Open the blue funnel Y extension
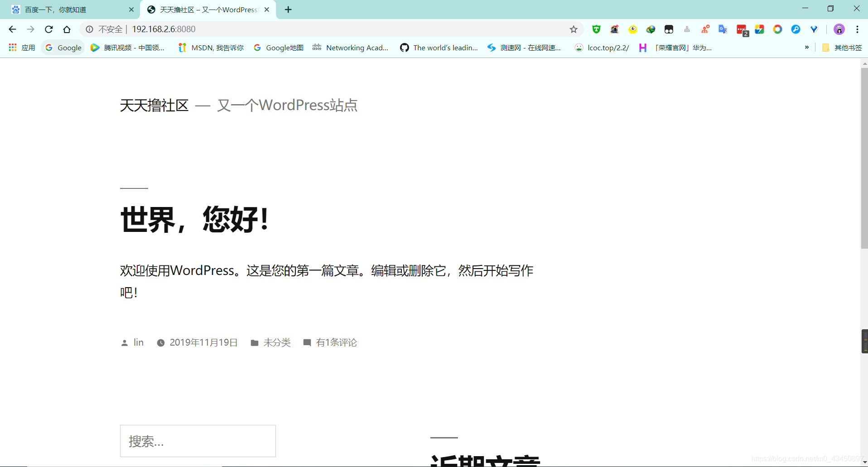 click(814, 29)
